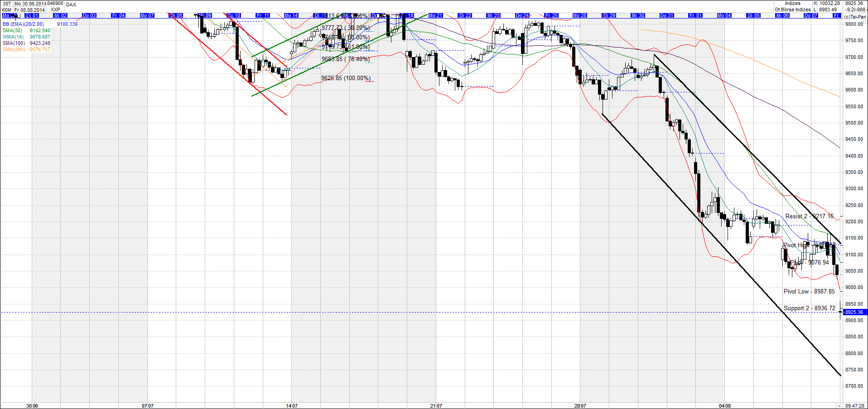Click the DAX chart title
This screenshot has height=409, width=868.
(x=71, y=5)
